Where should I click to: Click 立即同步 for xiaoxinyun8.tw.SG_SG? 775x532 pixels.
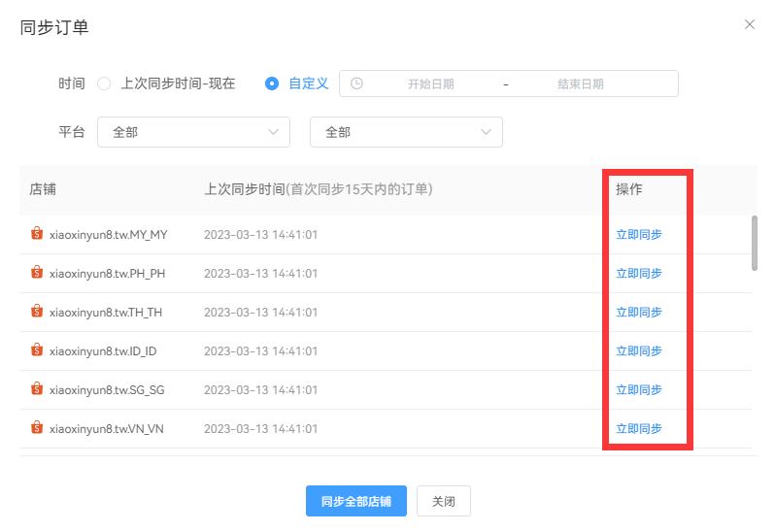point(639,389)
